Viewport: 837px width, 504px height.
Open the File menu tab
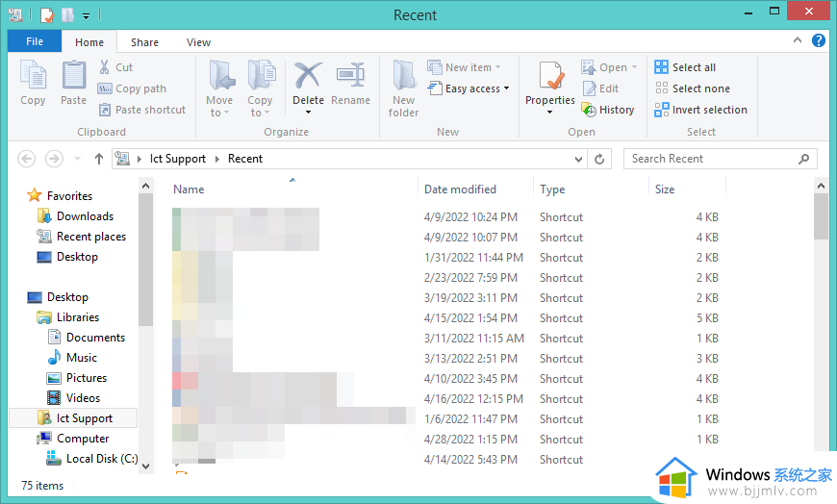[35, 41]
